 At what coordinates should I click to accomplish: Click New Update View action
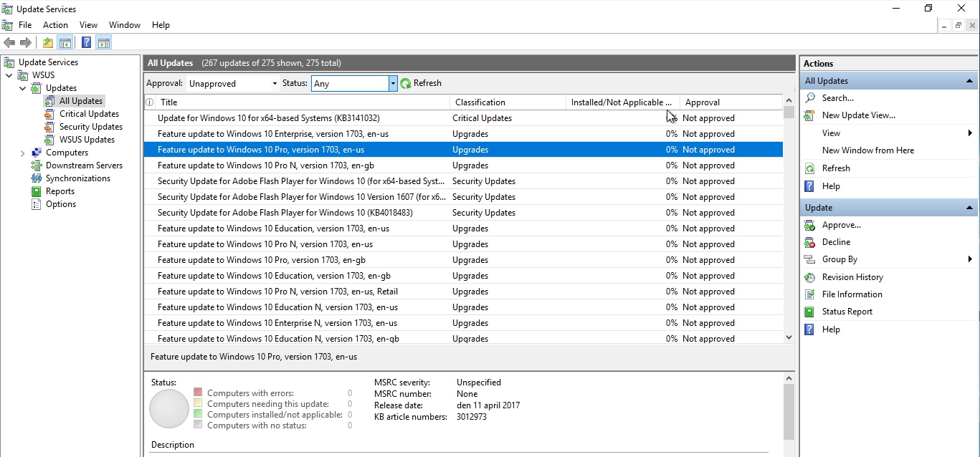tap(858, 115)
